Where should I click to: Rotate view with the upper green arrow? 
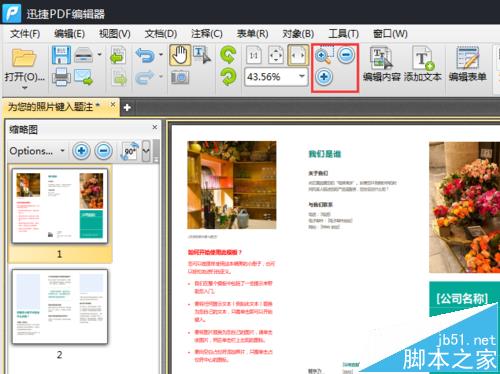point(228,55)
